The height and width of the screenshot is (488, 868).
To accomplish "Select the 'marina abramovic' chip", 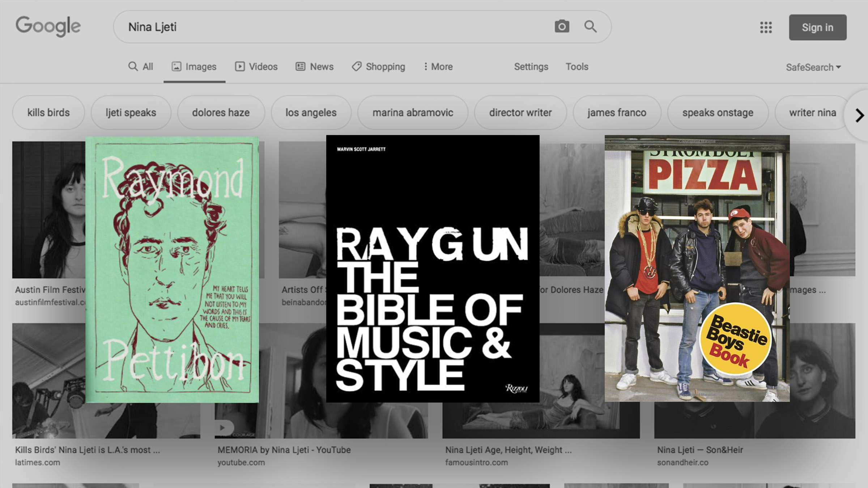I will tap(413, 113).
